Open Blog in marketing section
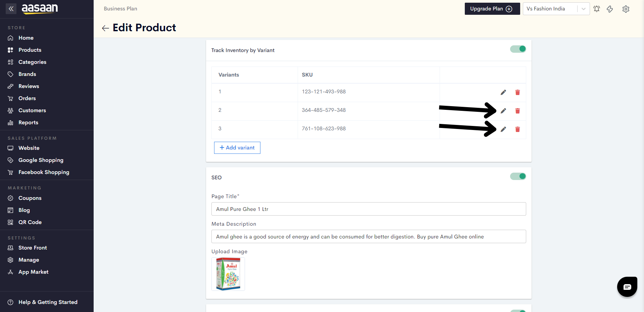 [24, 210]
